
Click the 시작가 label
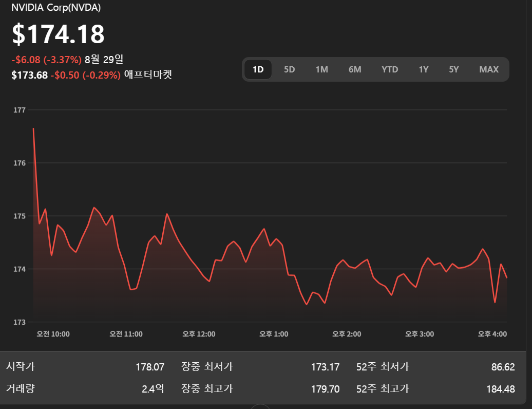pyautogui.click(x=21, y=366)
